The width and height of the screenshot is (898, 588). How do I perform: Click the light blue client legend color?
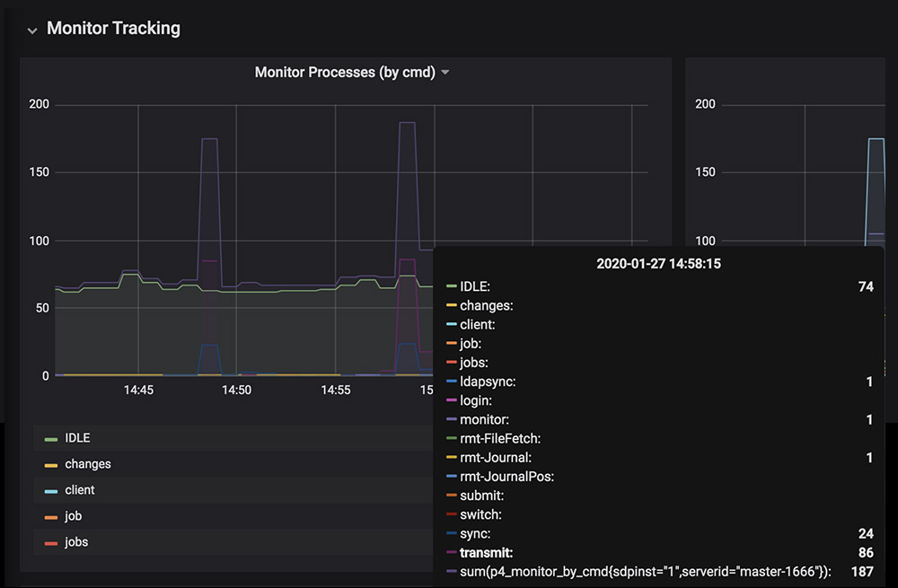[x=52, y=491]
